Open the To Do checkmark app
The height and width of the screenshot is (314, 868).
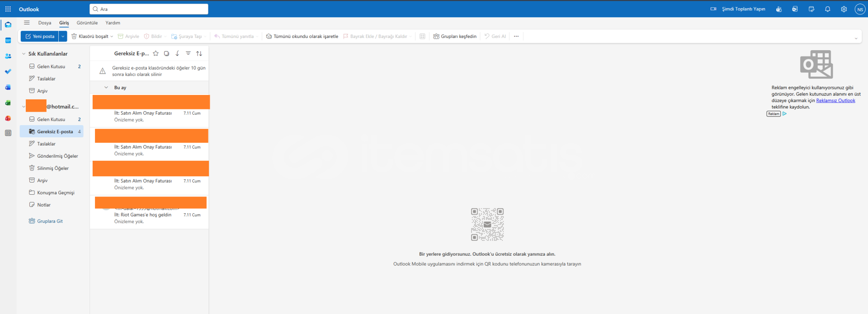click(x=8, y=71)
